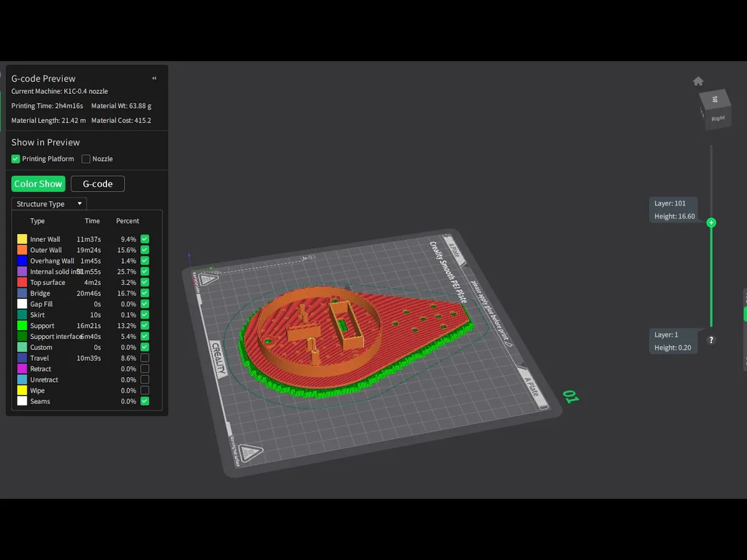The width and height of the screenshot is (747, 560).
Task: Click the Outer Wall orange swatch
Action: click(22, 250)
